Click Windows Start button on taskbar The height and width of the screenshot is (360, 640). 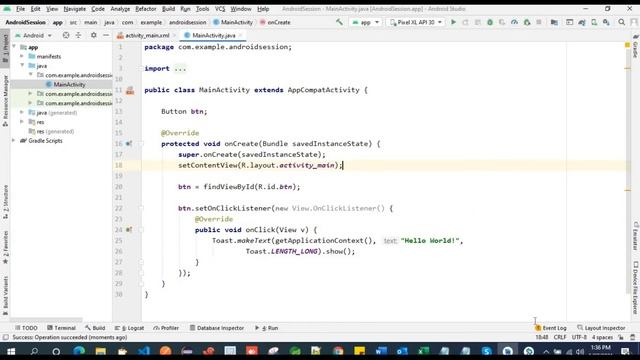point(11,351)
